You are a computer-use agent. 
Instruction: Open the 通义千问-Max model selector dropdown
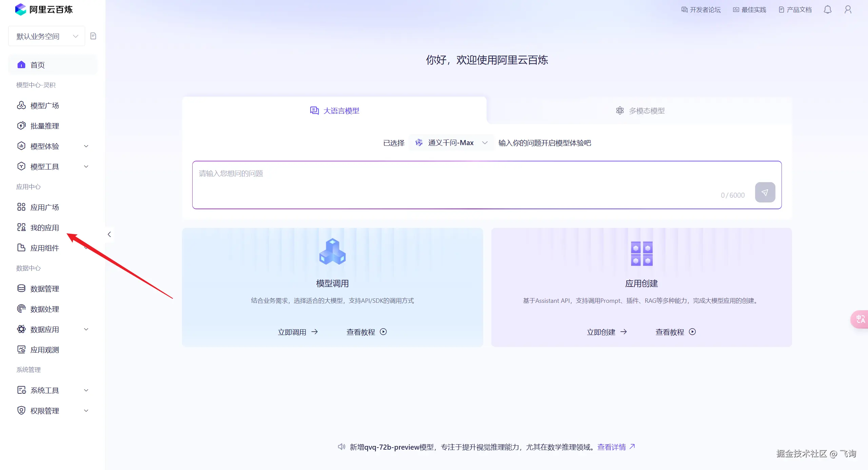tap(451, 143)
